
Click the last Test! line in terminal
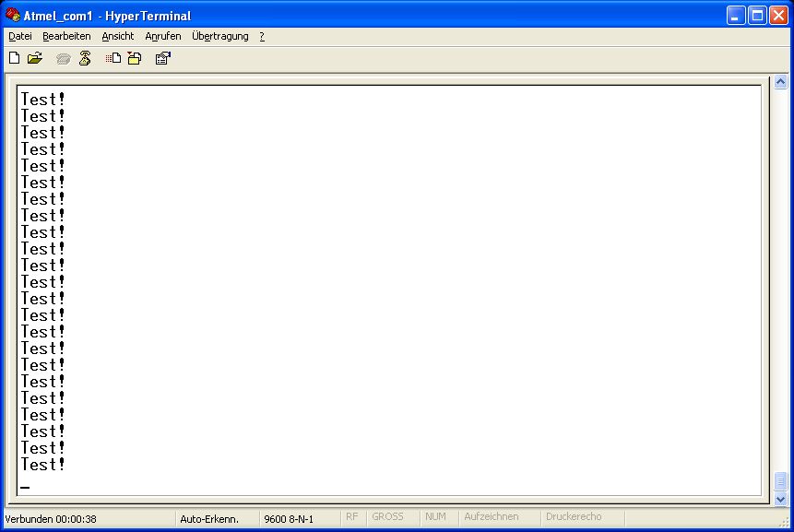tap(42, 464)
